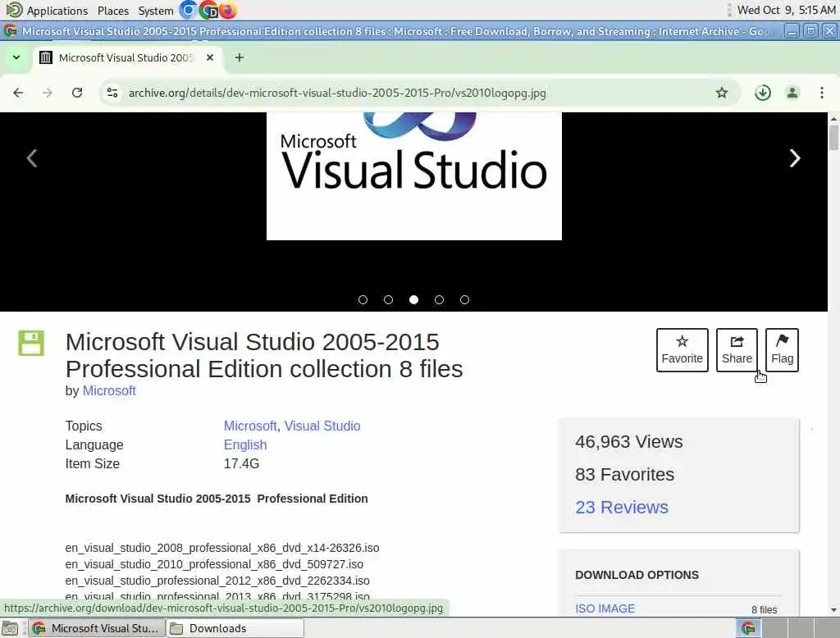Open the Chrome profile icon
840x638 pixels.
[792, 93]
